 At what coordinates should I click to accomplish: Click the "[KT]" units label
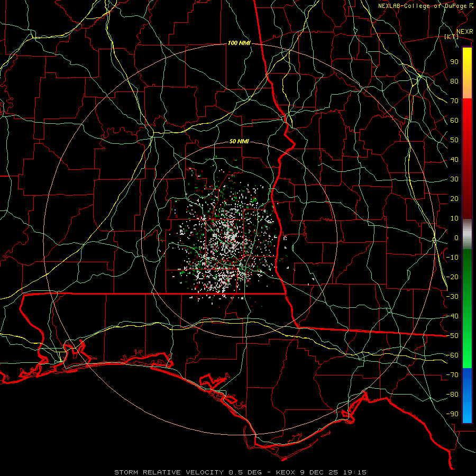[x=451, y=36]
